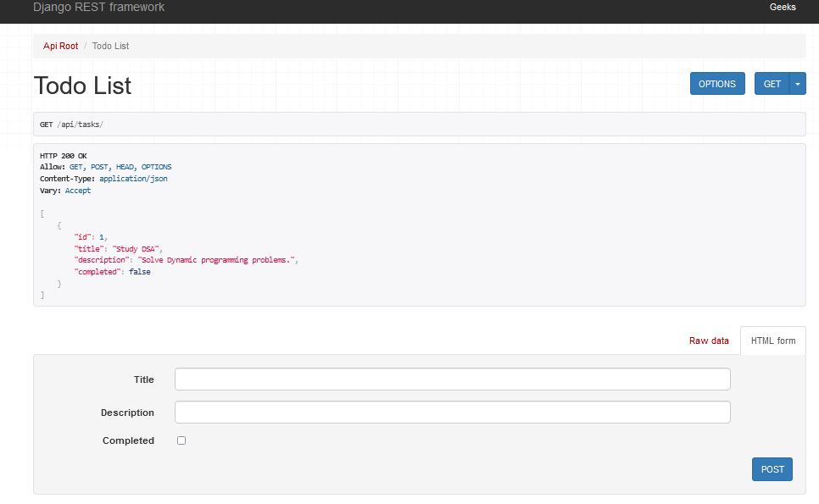Click the Todo List page heading
The width and height of the screenshot is (819, 504).
pos(82,86)
